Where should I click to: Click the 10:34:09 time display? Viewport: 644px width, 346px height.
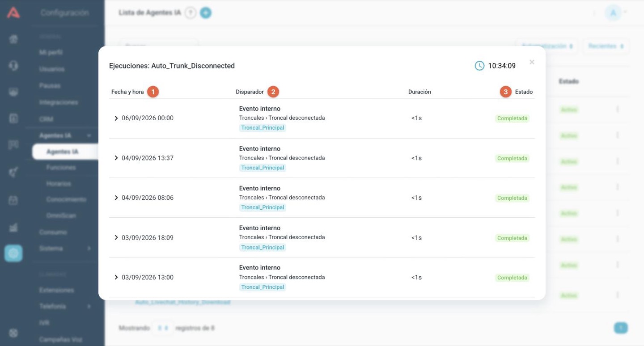[x=502, y=66]
